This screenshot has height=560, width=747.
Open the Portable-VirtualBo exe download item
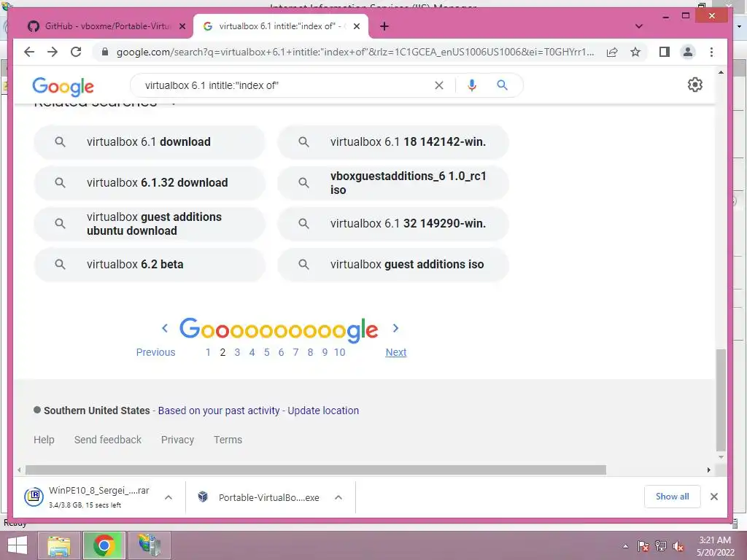pyautogui.click(x=259, y=497)
